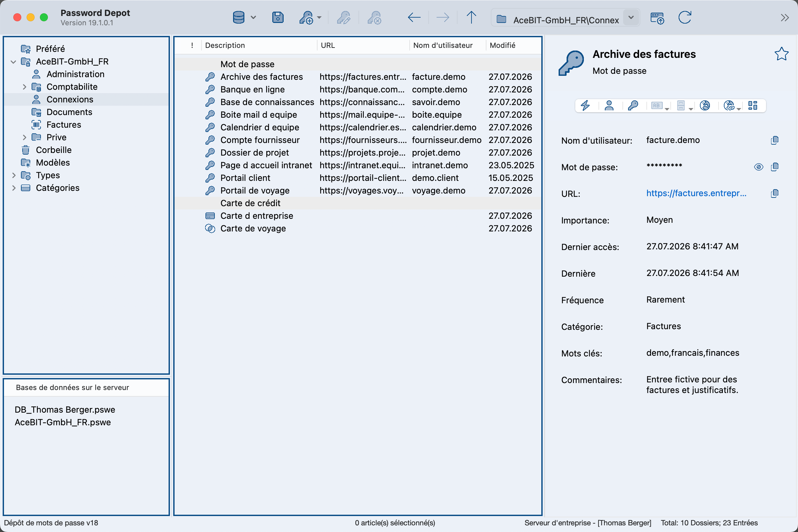798x532 pixels.
Task: Copy the URL using its copy icon
Action: [x=775, y=194]
